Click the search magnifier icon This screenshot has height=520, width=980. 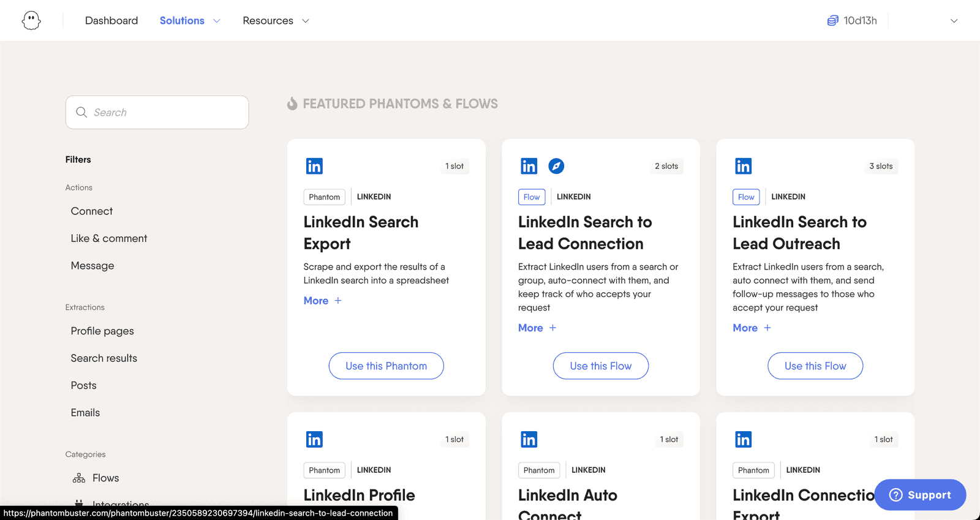tap(81, 112)
